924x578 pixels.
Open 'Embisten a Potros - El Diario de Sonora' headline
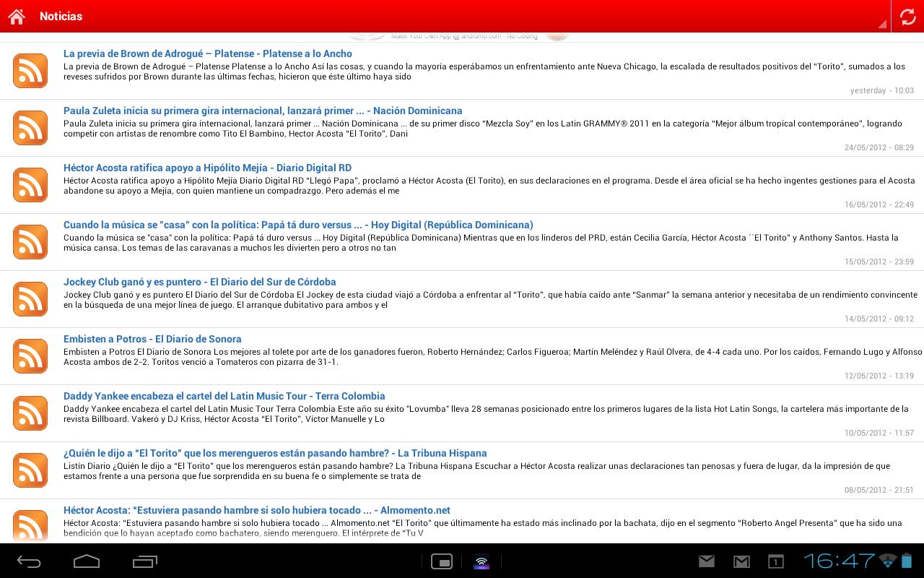click(152, 339)
